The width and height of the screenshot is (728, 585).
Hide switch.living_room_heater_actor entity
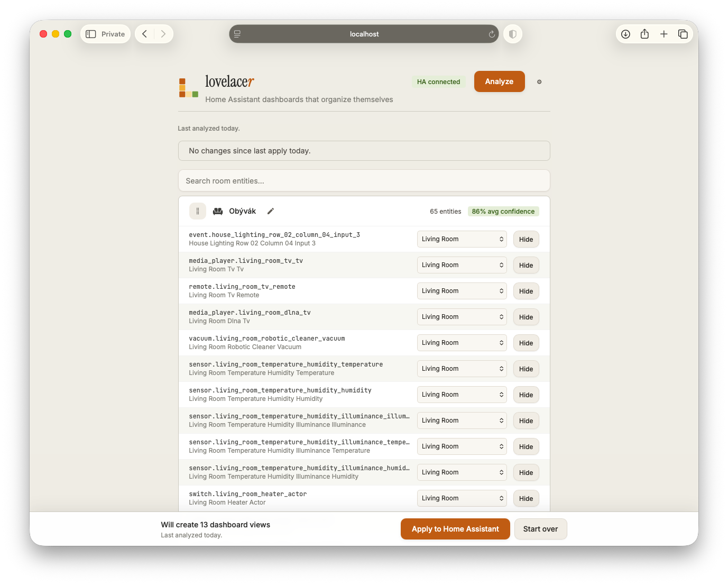pos(526,498)
